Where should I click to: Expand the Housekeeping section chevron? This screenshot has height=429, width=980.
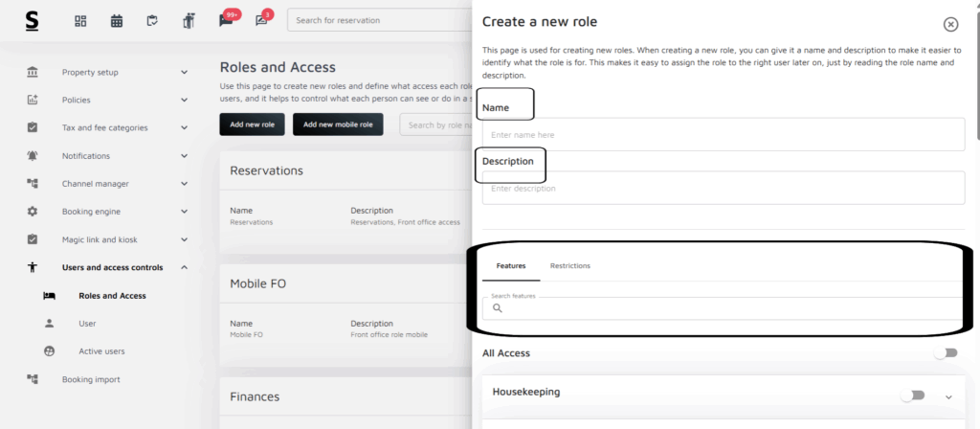[949, 395]
